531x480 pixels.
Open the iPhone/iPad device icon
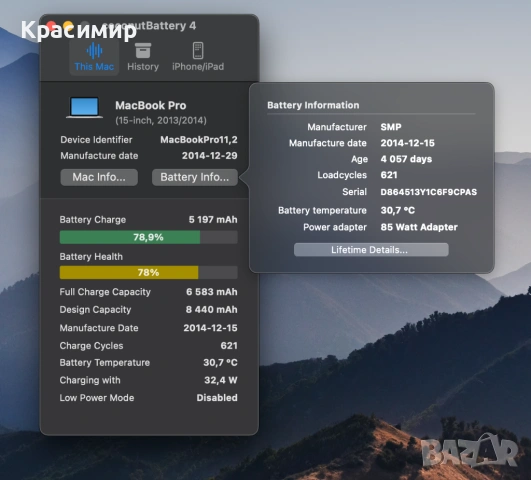click(198, 51)
